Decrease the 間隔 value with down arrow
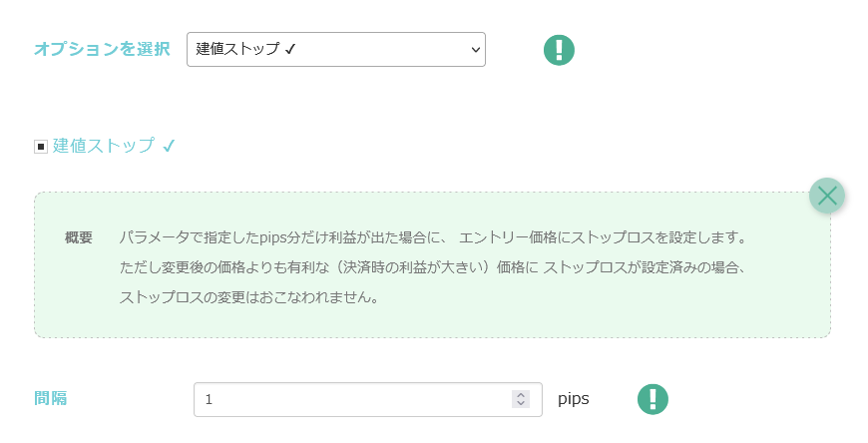This screenshot has height=443, width=868. pyautogui.click(x=521, y=404)
